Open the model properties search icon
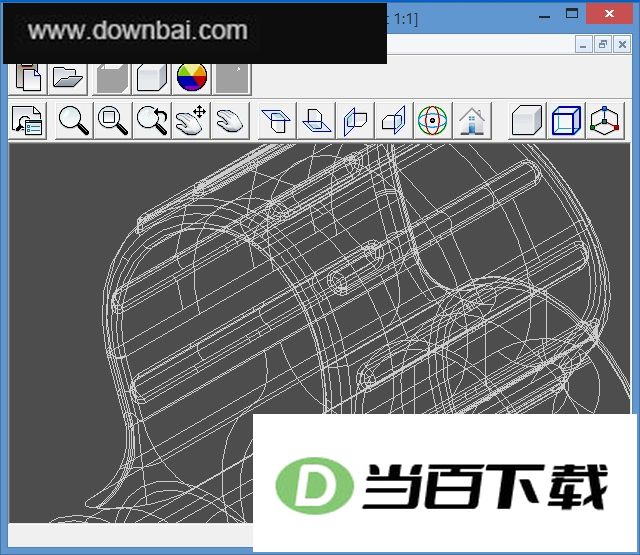The height and width of the screenshot is (555, 640). pos(27,121)
